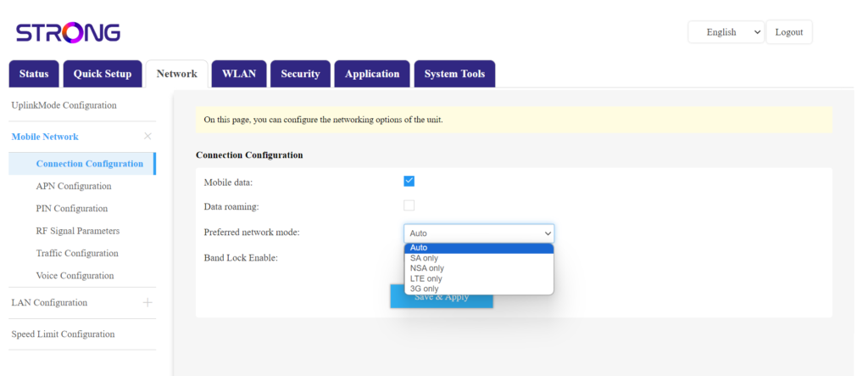The image size is (868, 376).
Task: Switch to the Application tab
Action: (x=372, y=74)
